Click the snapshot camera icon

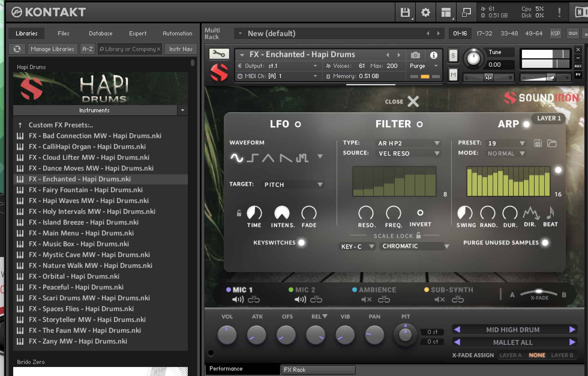415,55
